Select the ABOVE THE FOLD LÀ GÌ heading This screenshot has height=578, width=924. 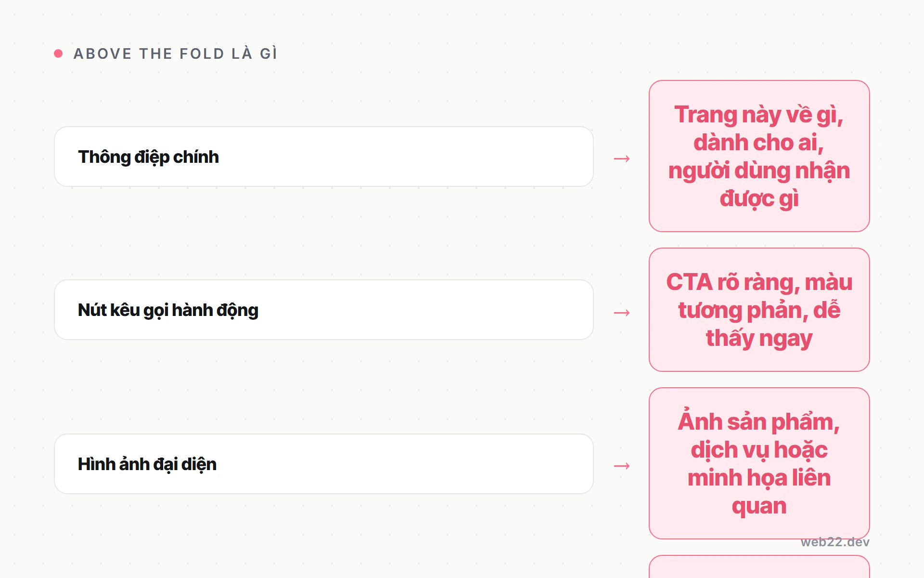coord(175,53)
